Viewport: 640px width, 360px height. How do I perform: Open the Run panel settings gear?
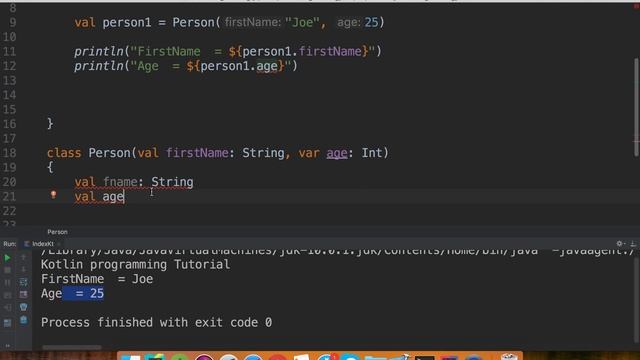tap(620, 244)
